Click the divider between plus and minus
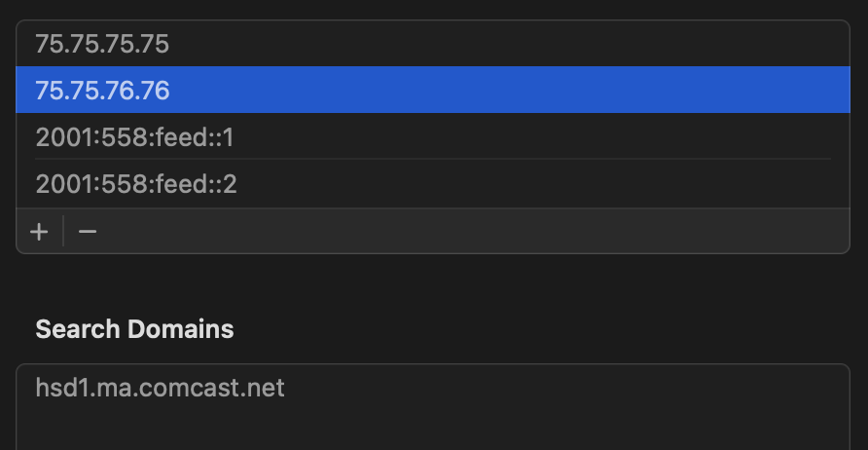868x450 pixels. [x=63, y=232]
